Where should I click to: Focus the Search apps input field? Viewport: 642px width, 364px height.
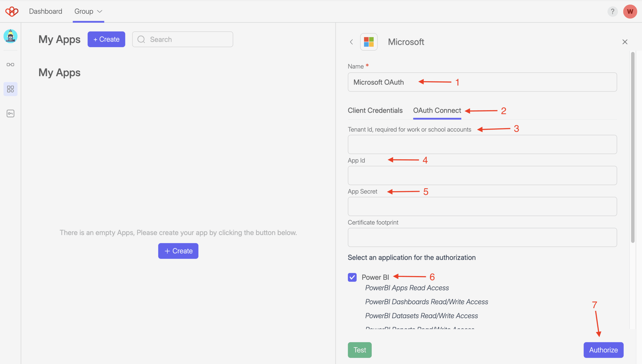pyautogui.click(x=183, y=39)
